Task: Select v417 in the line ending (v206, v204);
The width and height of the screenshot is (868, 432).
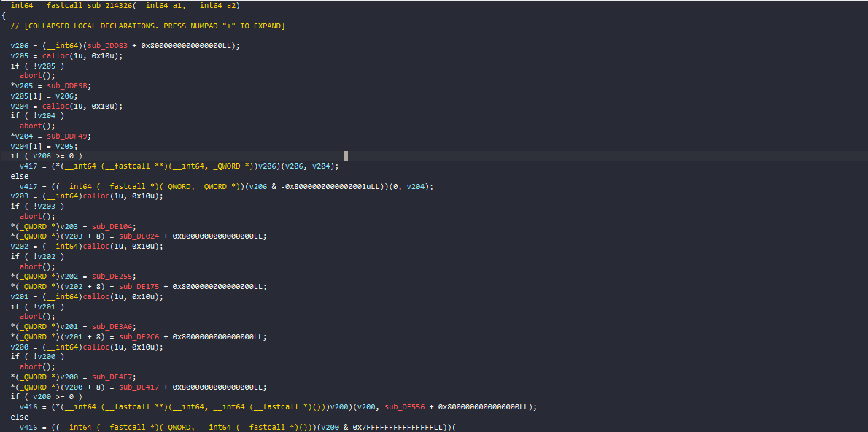Action: click(28, 166)
